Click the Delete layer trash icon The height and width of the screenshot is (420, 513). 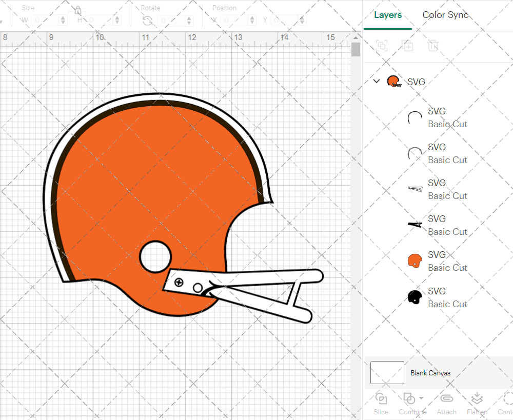pos(433,46)
